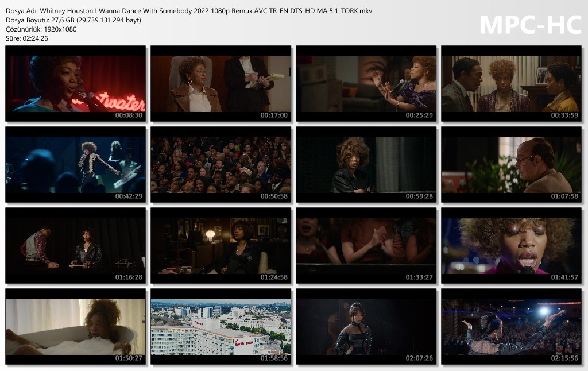Click the 00:25:29 thumbnail of singer with microphone
Image resolution: width=588 pixels, height=371 pixels.
(x=366, y=84)
